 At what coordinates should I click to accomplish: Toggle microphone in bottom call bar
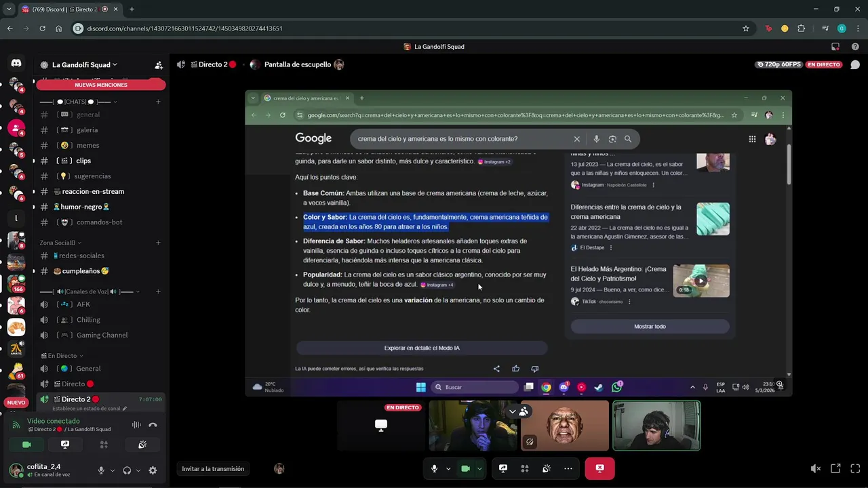pos(435,468)
